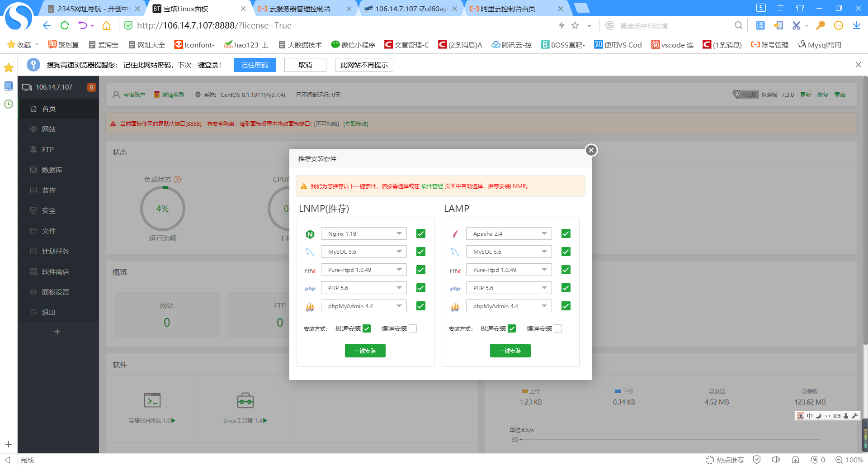Screen dimensions: 868x466
Task: Click LAMP 一键安装 button
Action: coord(510,351)
